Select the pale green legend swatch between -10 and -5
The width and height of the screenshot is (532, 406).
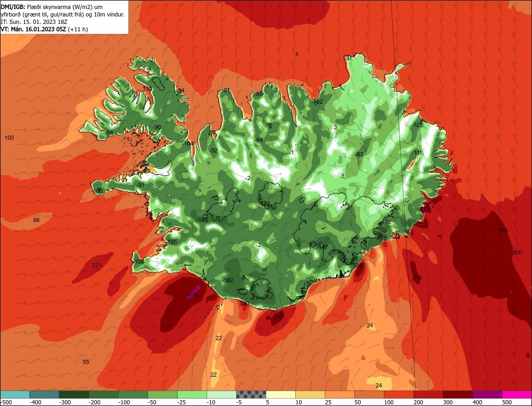221,394
